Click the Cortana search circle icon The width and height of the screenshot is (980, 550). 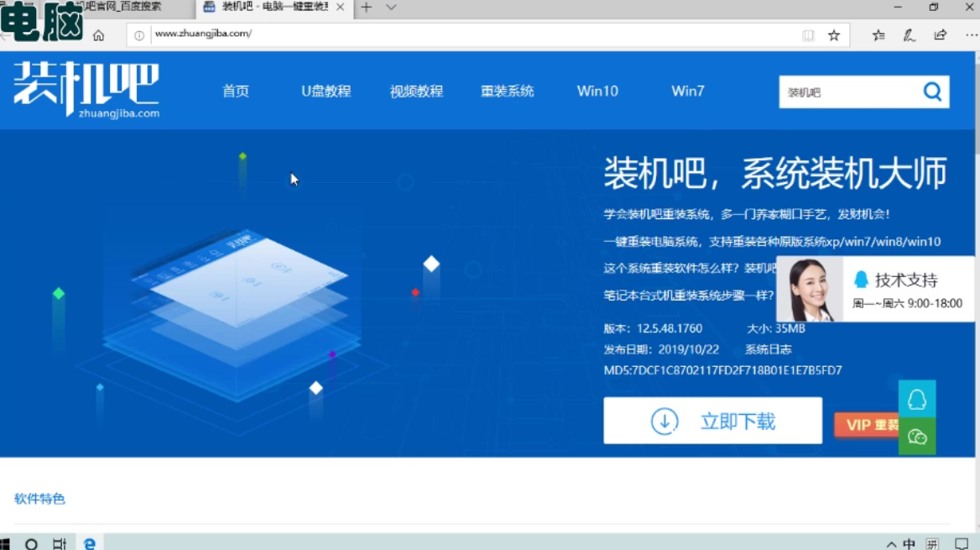point(31,543)
